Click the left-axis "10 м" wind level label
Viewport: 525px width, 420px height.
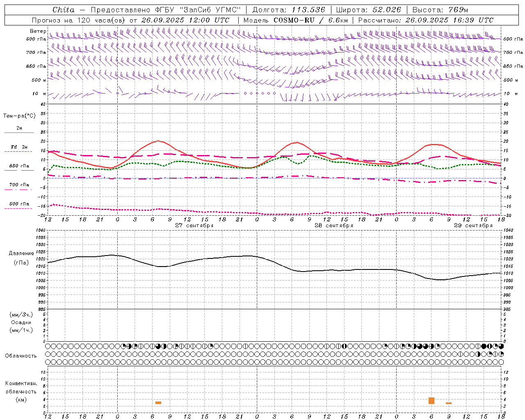tap(39, 94)
